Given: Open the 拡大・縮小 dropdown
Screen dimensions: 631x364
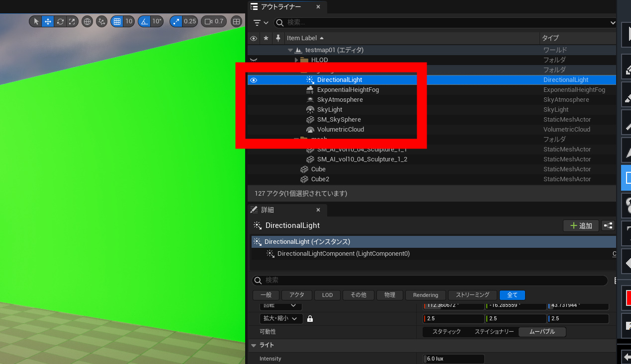Looking at the screenshot, I should tap(281, 319).
